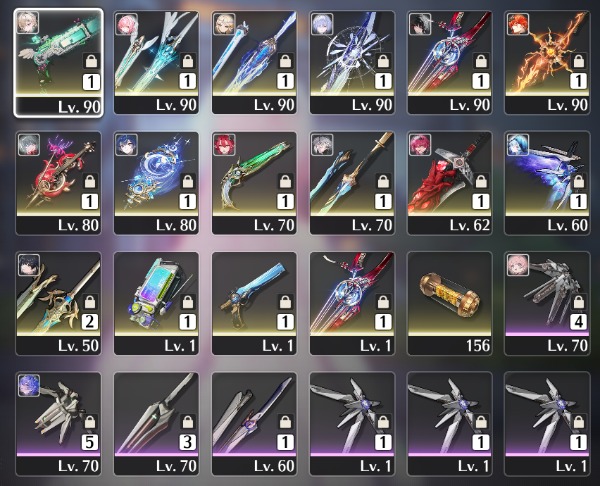Select the gray gauntlets with rank 5

[58, 424]
